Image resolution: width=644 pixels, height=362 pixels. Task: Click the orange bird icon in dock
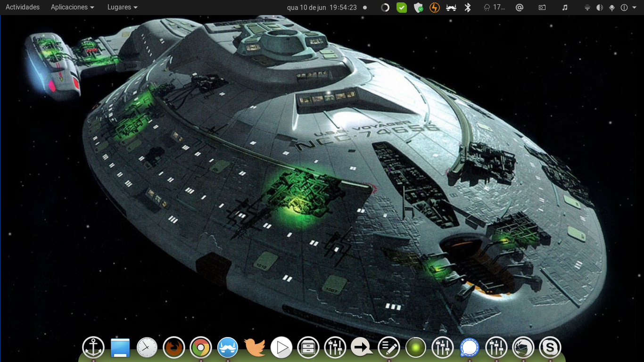(x=255, y=348)
